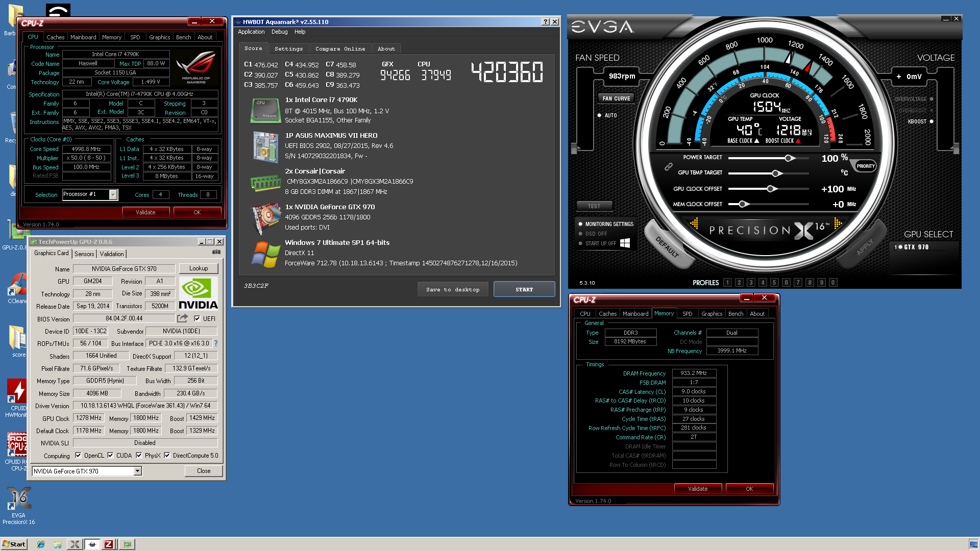This screenshot has width=980, height=551.
Task: Click Save to desktop button
Action: tap(453, 289)
